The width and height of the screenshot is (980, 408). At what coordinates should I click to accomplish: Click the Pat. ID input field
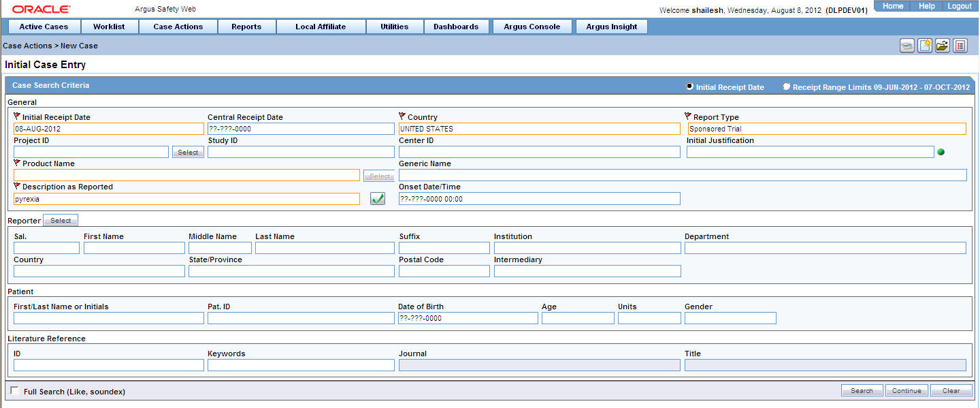click(x=301, y=318)
